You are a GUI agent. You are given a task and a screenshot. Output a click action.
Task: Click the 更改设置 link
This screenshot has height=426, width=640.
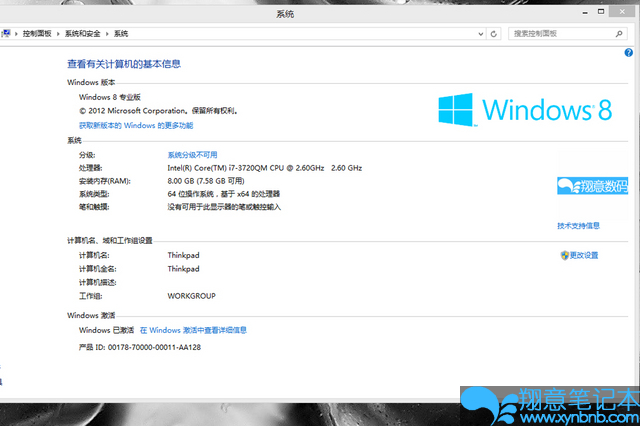click(x=584, y=255)
